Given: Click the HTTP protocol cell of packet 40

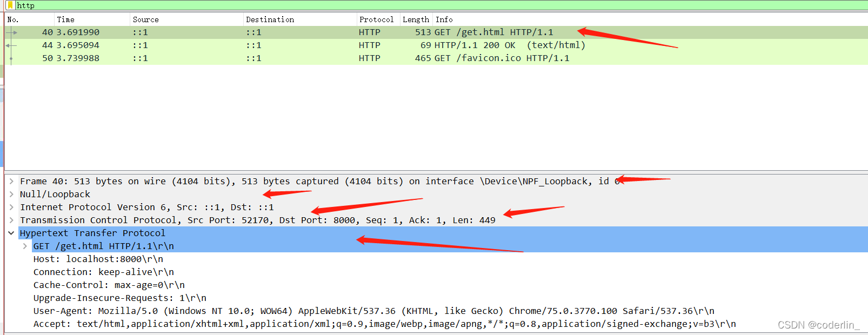Looking at the screenshot, I should pyautogui.click(x=370, y=32).
